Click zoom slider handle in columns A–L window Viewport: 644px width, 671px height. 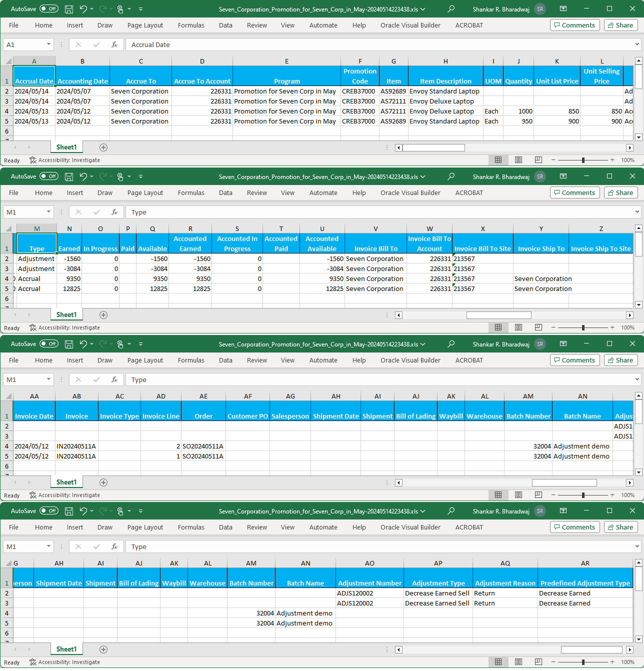pyautogui.click(x=583, y=160)
